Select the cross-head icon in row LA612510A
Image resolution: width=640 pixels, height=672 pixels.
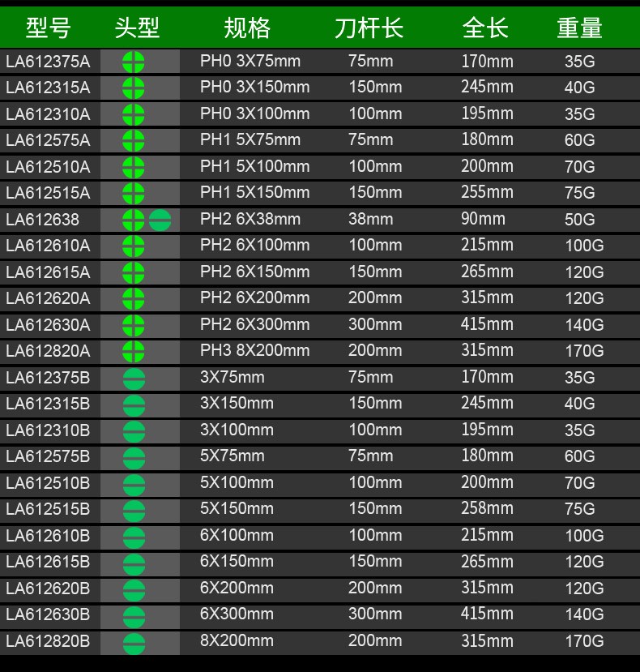[133, 167]
